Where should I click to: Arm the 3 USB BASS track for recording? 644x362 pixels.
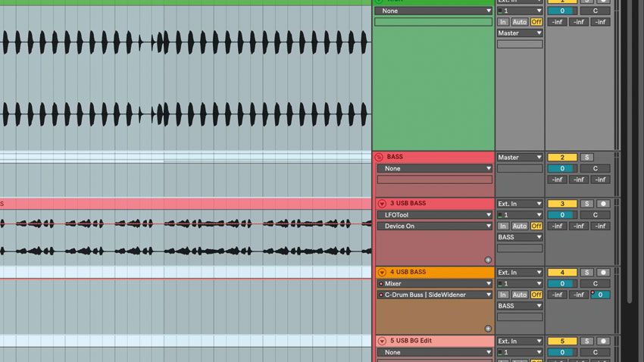pyautogui.click(x=603, y=204)
